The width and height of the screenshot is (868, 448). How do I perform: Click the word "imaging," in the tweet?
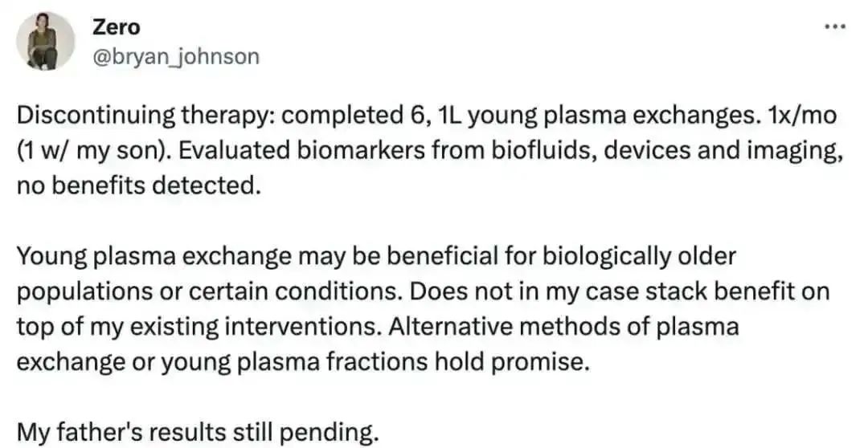[794, 151]
